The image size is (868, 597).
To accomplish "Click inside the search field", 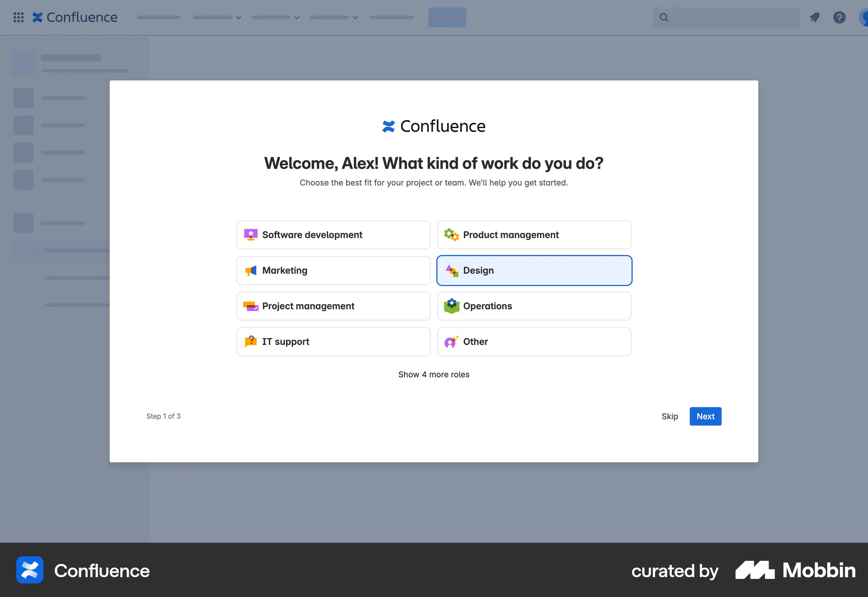I will click(x=726, y=17).
